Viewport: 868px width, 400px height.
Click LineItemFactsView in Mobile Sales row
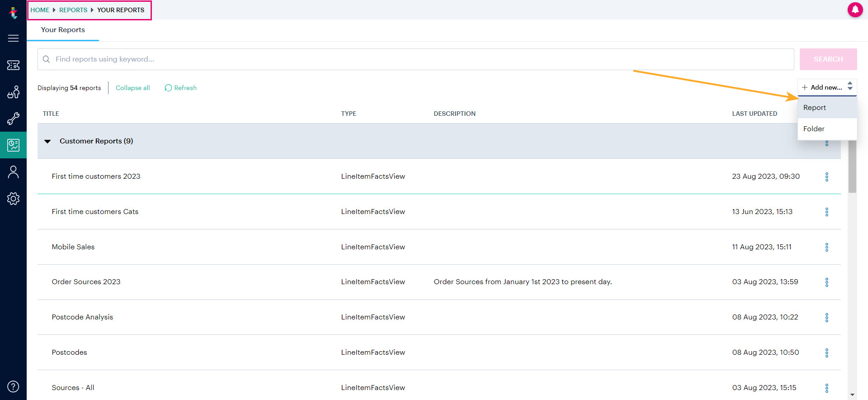(x=373, y=247)
